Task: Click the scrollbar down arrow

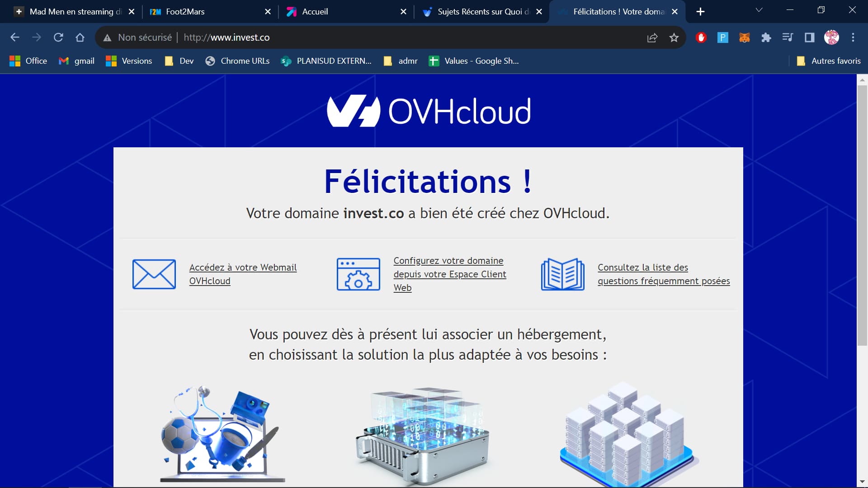Action: [x=862, y=482]
